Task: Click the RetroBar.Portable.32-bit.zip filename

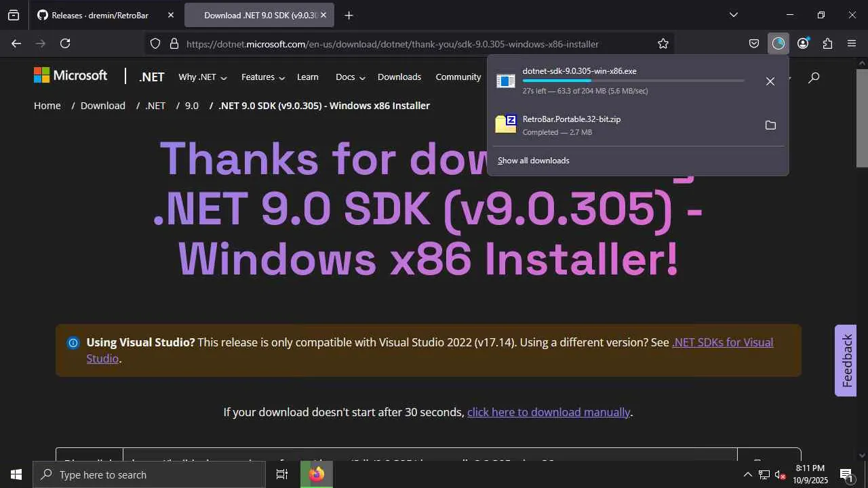Action: [572, 119]
